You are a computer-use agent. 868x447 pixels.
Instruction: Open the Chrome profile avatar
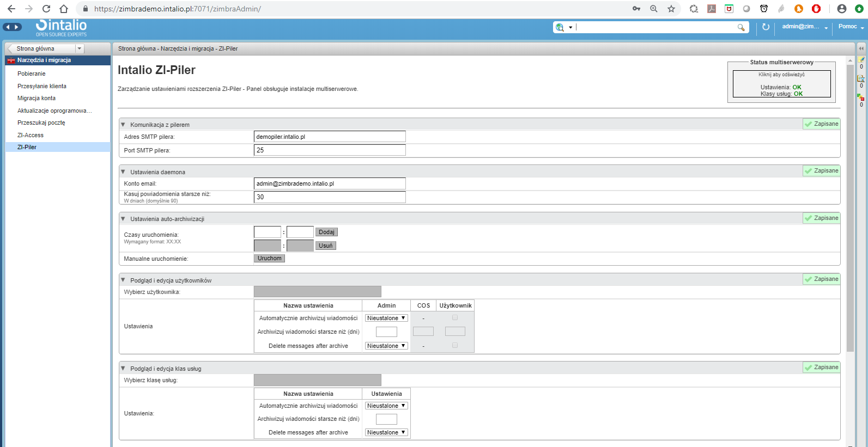point(842,9)
